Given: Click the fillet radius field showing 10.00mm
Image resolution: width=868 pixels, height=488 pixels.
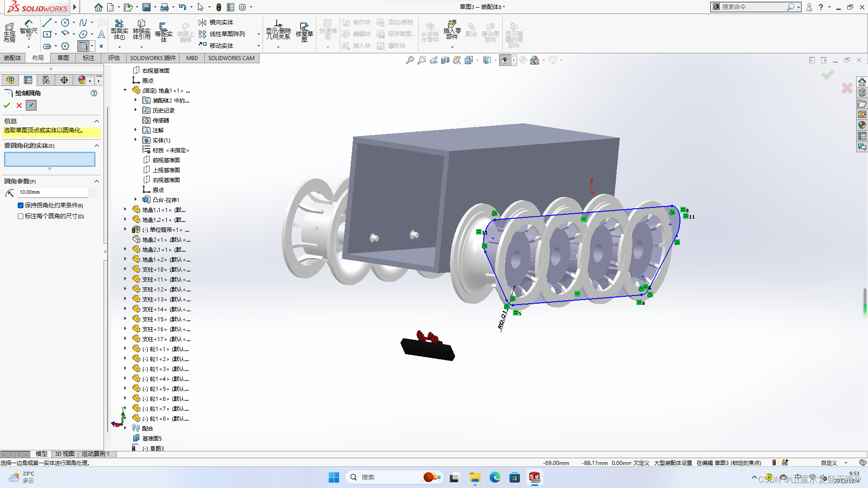Looking at the screenshot, I should (x=52, y=192).
